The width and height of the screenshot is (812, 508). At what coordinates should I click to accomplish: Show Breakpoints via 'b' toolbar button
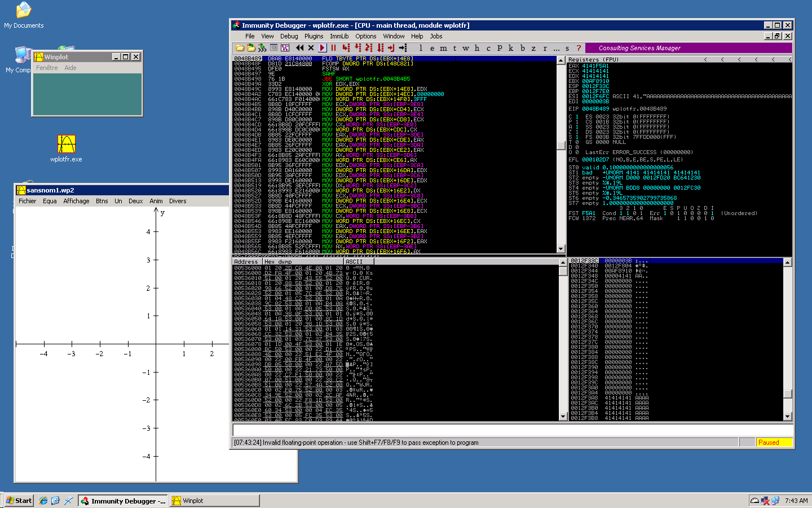(523, 48)
